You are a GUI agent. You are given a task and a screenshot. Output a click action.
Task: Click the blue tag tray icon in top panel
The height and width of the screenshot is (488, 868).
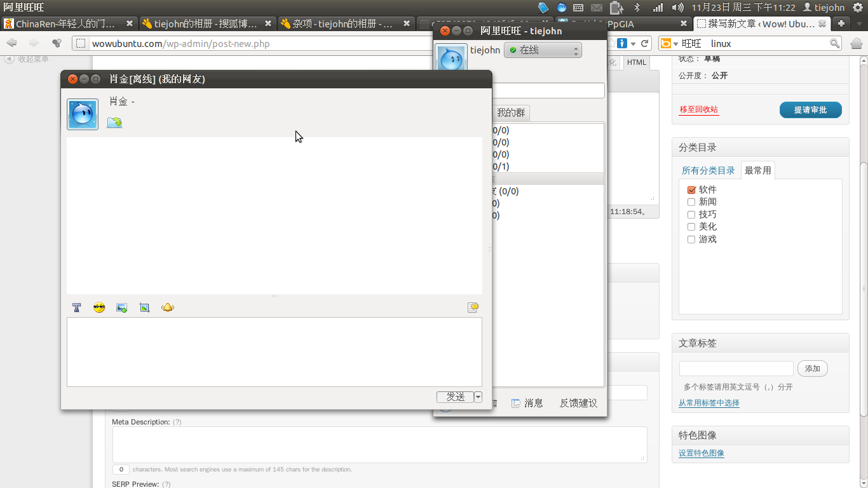pyautogui.click(x=543, y=7)
